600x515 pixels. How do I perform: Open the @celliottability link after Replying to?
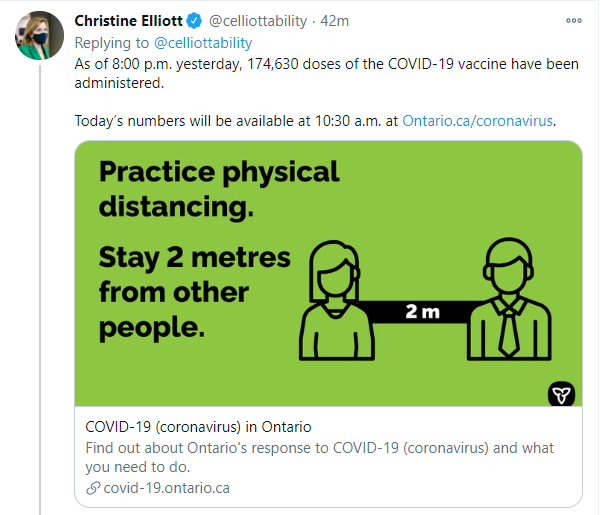203,43
